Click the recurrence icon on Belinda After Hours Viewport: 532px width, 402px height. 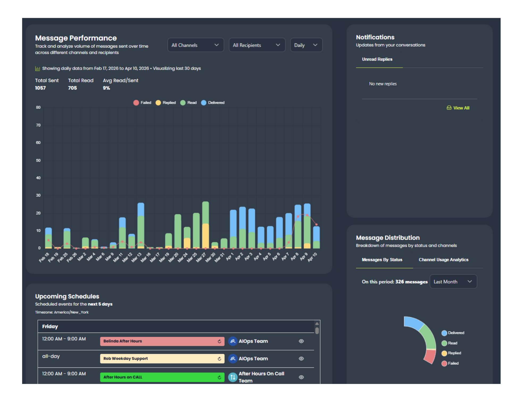(219, 341)
